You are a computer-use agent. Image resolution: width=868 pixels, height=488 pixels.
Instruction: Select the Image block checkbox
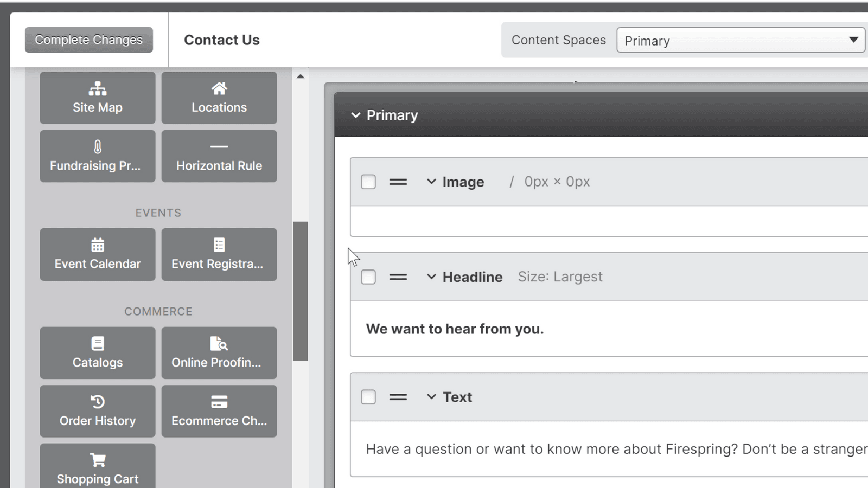(x=368, y=182)
